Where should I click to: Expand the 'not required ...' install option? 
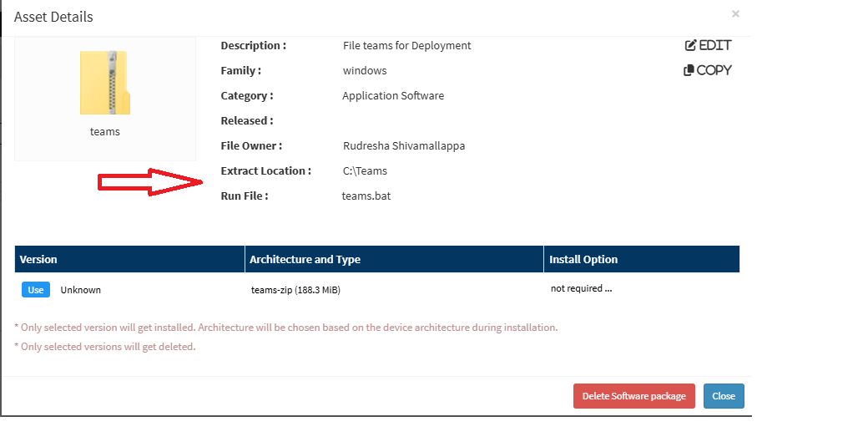coord(581,288)
